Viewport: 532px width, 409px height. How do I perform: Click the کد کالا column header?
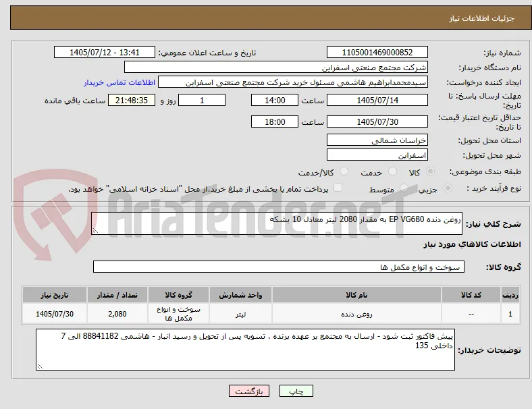click(471, 295)
